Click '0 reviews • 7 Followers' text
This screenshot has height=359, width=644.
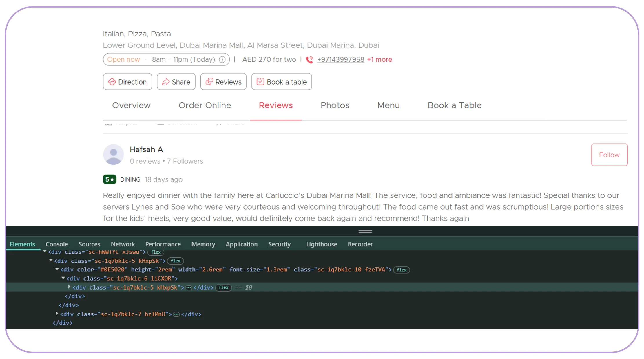click(166, 161)
